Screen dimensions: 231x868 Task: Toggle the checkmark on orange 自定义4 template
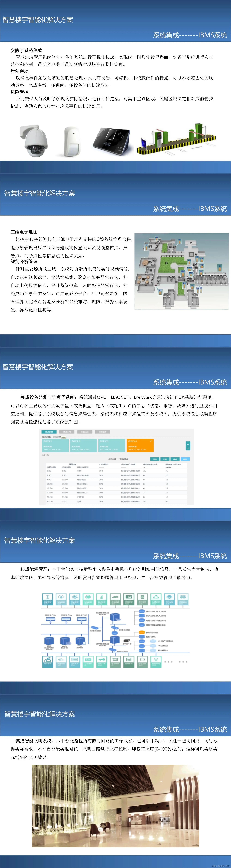151,441
